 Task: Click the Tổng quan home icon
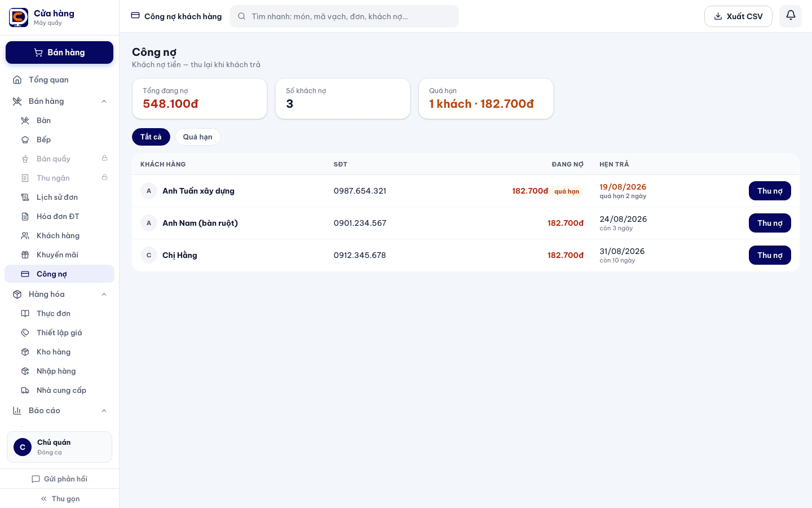coord(17,80)
